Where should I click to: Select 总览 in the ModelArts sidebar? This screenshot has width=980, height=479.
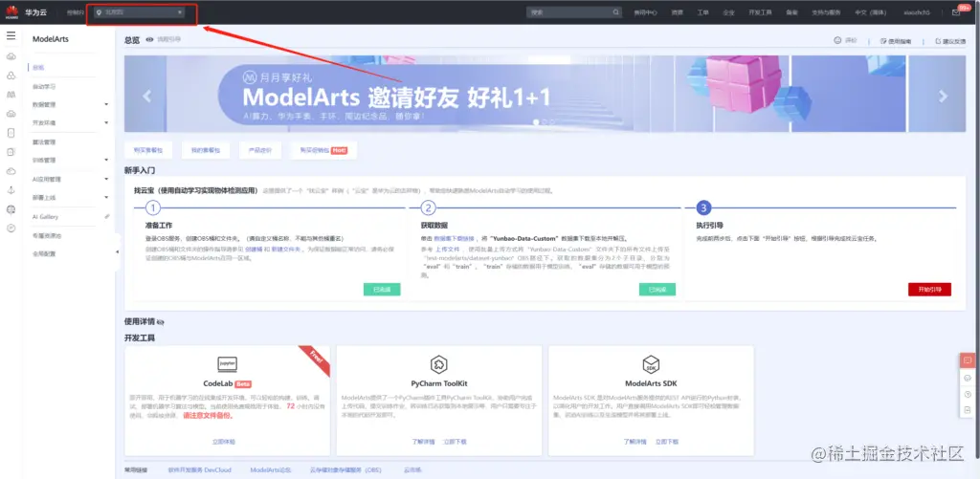[x=38, y=68]
